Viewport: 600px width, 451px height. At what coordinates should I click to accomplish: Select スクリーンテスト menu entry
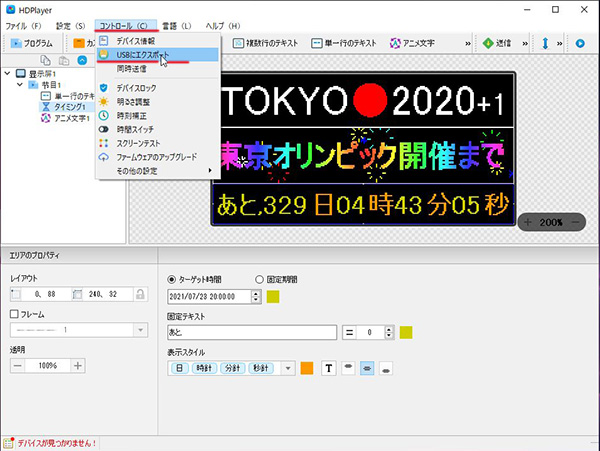[x=158, y=143]
